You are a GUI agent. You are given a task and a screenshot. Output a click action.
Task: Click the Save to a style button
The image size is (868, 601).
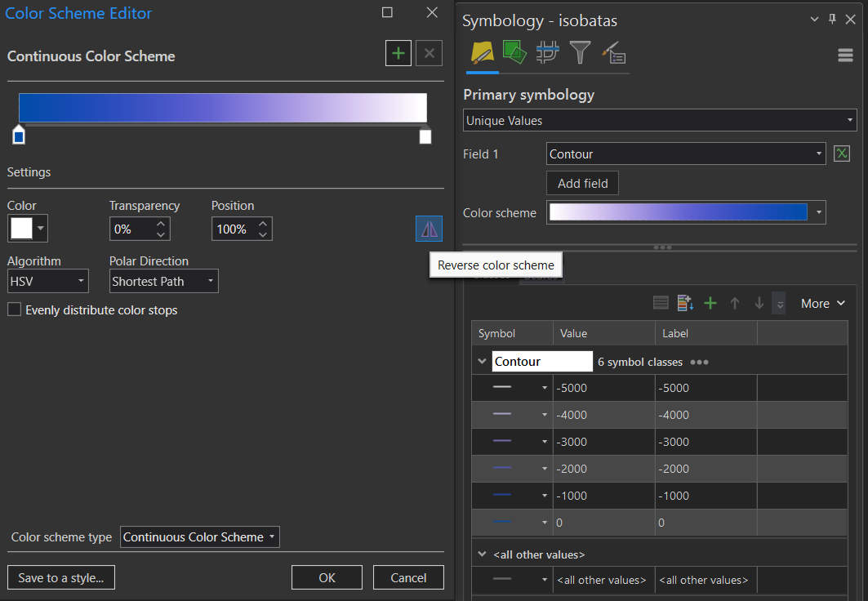point(61,577)
